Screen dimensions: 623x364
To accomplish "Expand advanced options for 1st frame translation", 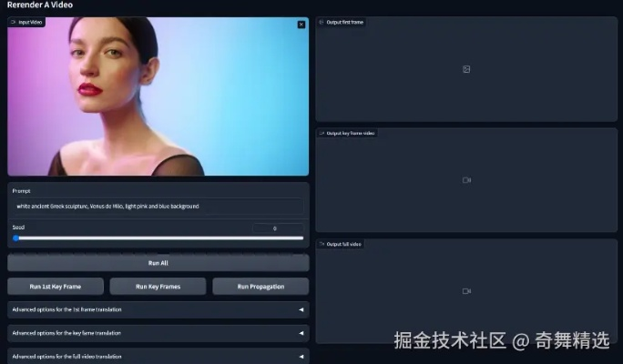I will [x=158, y=309].
